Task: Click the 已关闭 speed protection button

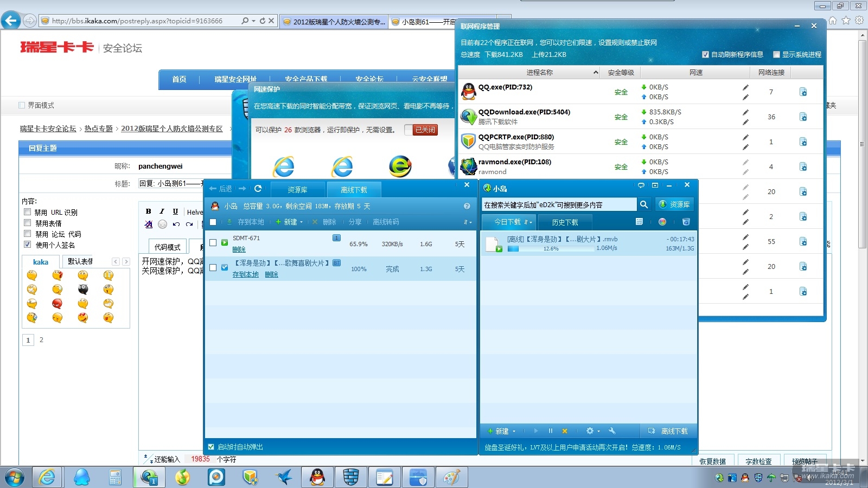Action: tap(425, 130)
